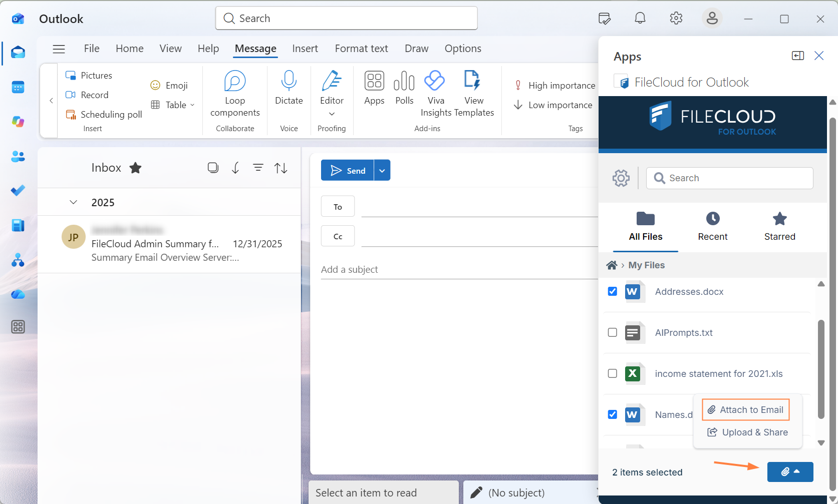Uncheck Addresses.docx checkbox

point(612,291)
